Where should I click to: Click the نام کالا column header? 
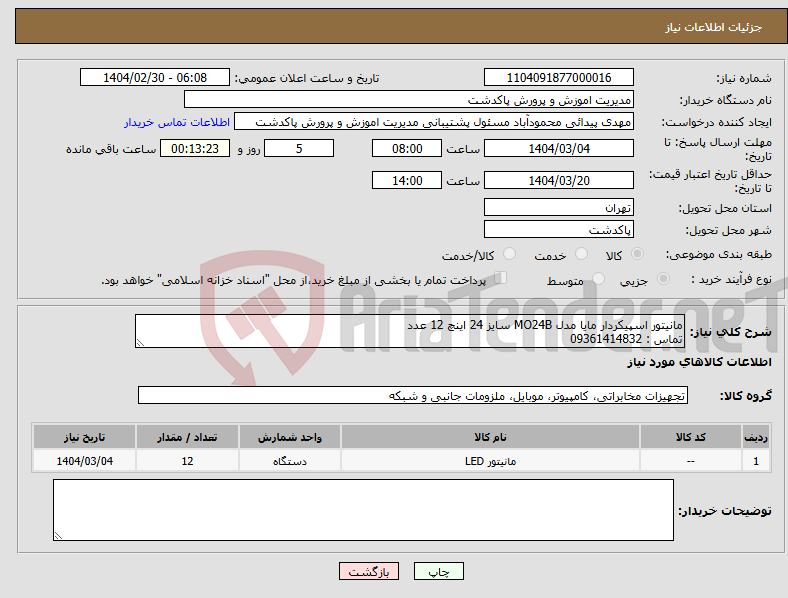pos(490,437)
